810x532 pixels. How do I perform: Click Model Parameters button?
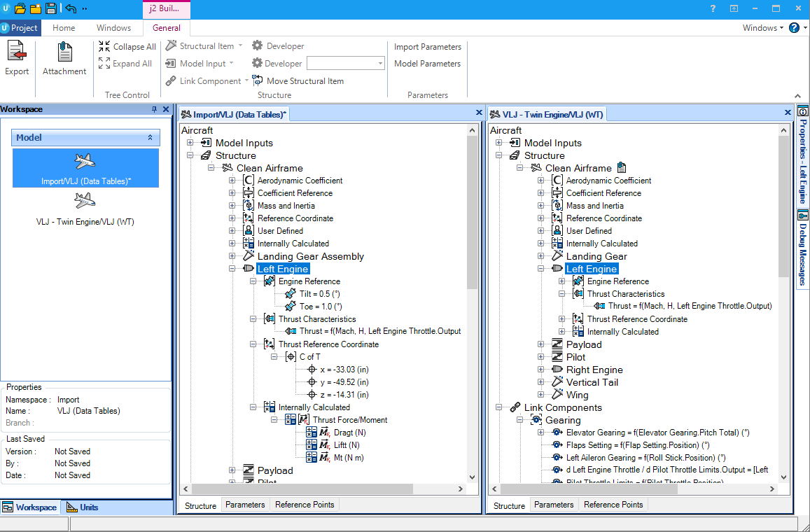click(x=427, y=64)
